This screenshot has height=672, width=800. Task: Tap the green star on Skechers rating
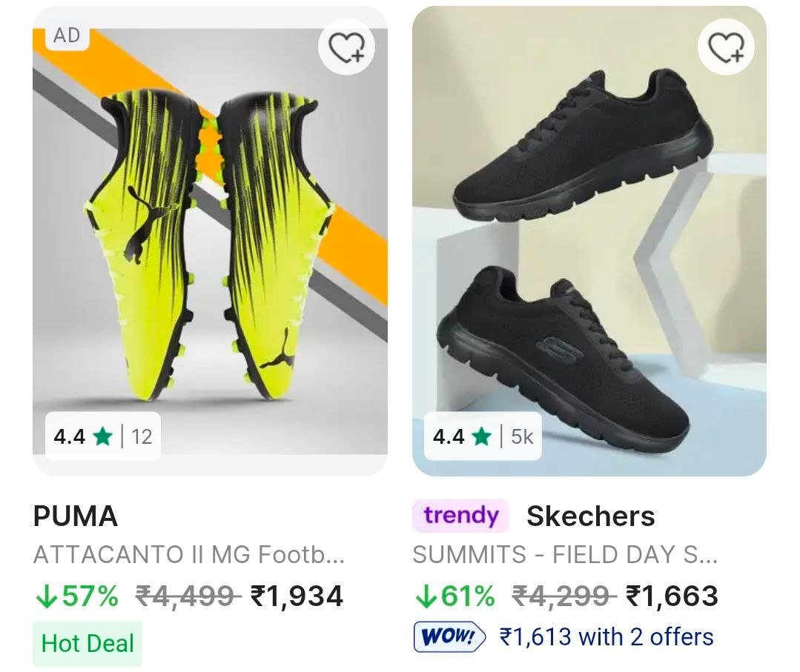click(483, 436)
